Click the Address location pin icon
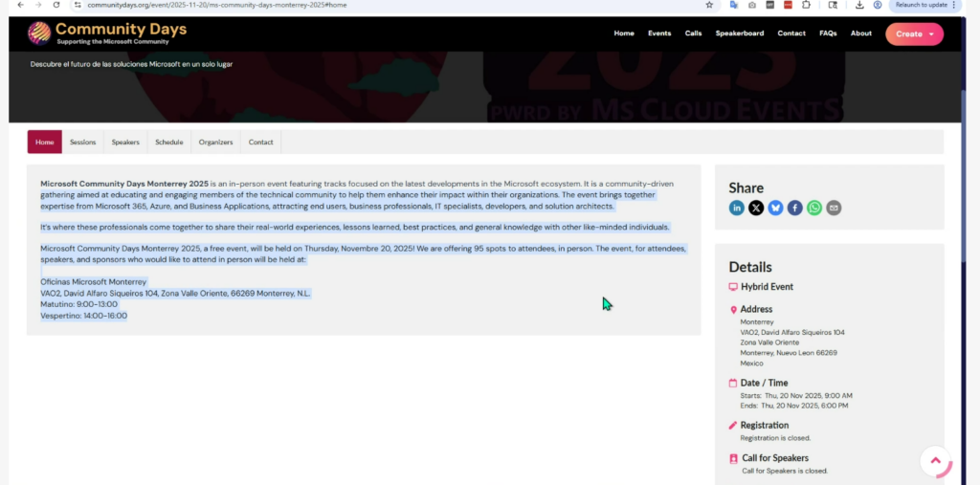The width and height of the screenshot is (980, 485). [733, 309]
